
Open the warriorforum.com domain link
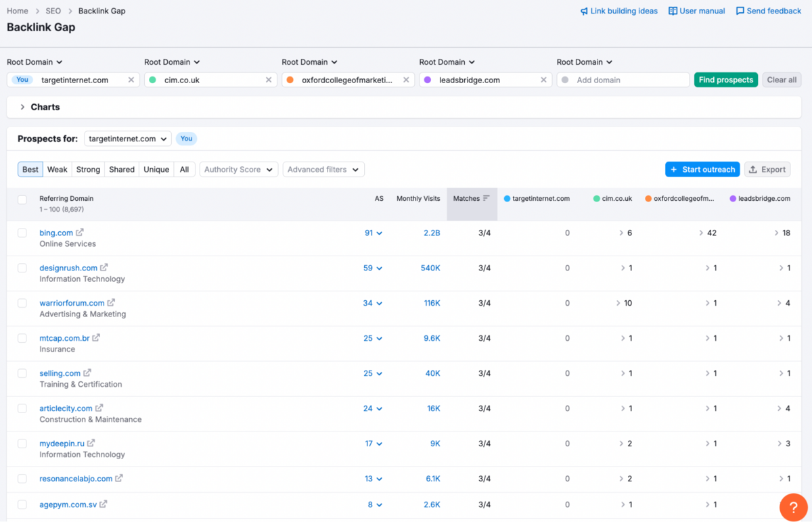tap(72, 303)
